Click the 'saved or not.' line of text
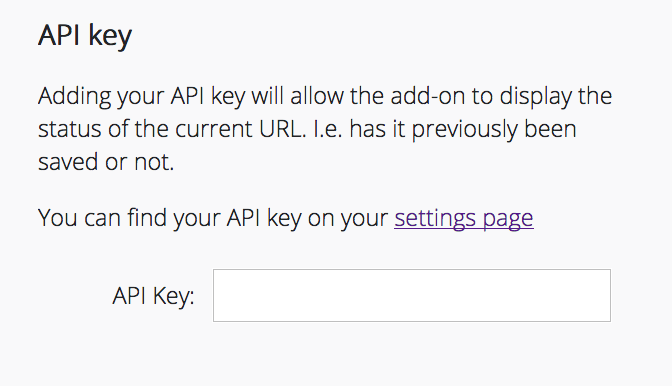The width and height of the screenshot is (672, 386). click(x=106, y=162)
